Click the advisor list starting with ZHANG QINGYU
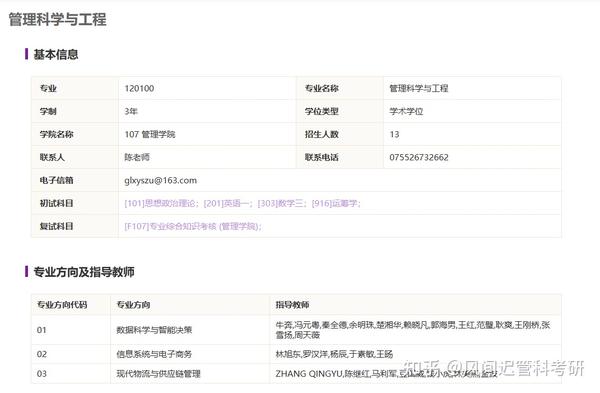Screen dimensions: 600x393 coord(386,373)
